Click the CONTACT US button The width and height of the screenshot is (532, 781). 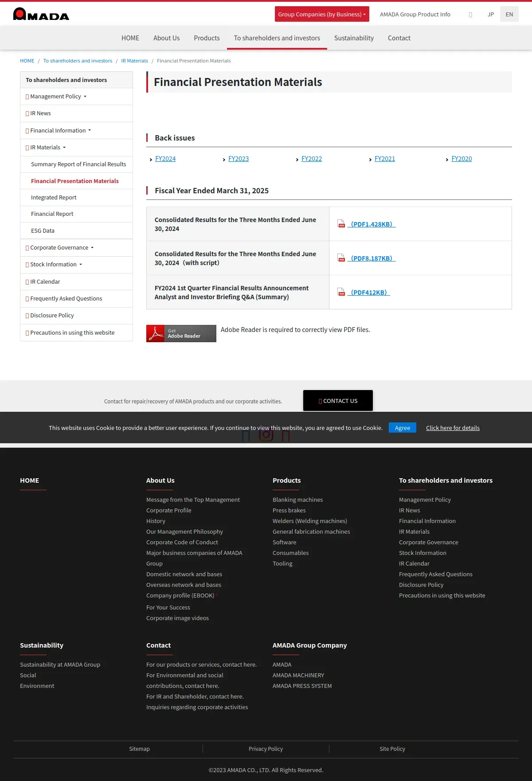pyautogui.click(x=338, y=401)
